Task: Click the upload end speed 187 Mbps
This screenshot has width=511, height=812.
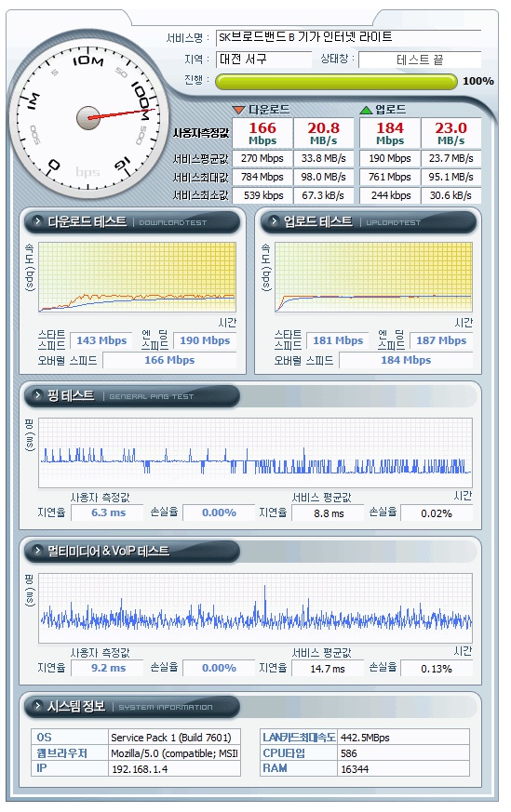Action: pos(441,340)
